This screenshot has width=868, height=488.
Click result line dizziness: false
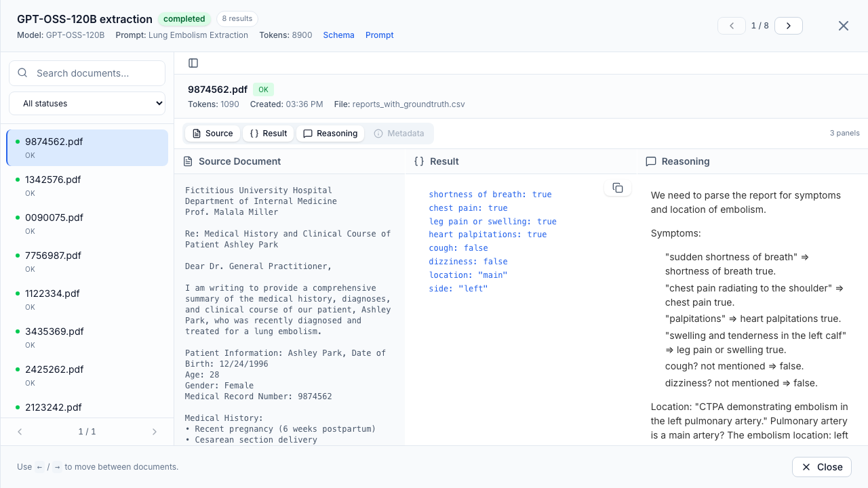(468, 262)
